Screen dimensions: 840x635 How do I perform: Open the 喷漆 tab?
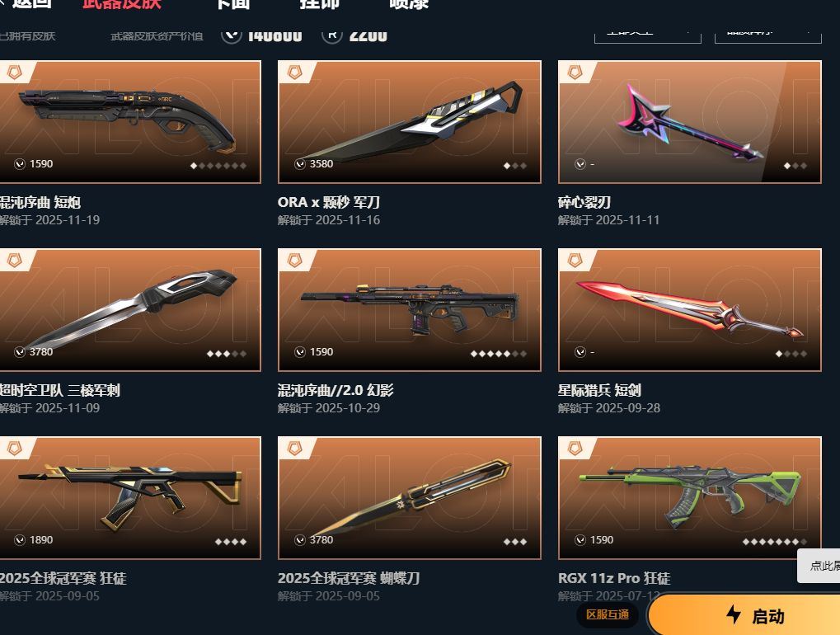tap(409, 4)
